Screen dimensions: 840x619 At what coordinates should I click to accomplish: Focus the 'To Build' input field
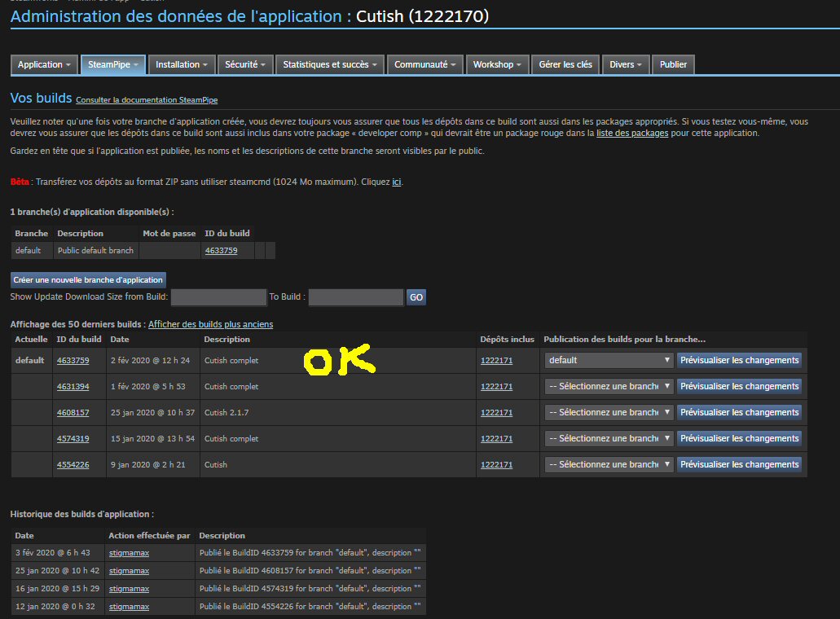coord(356,297)
